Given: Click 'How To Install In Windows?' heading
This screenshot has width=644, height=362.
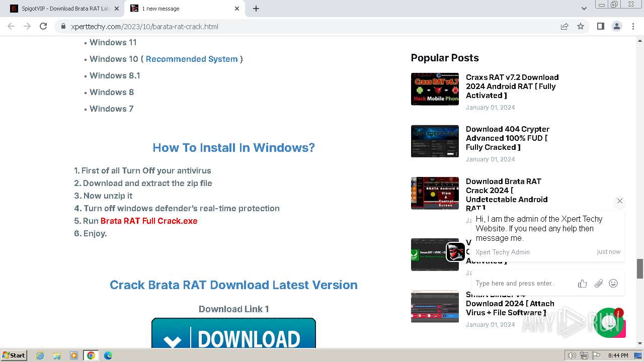Looking at the screenshot, I should pyautogui.click(x=233, y=148).
